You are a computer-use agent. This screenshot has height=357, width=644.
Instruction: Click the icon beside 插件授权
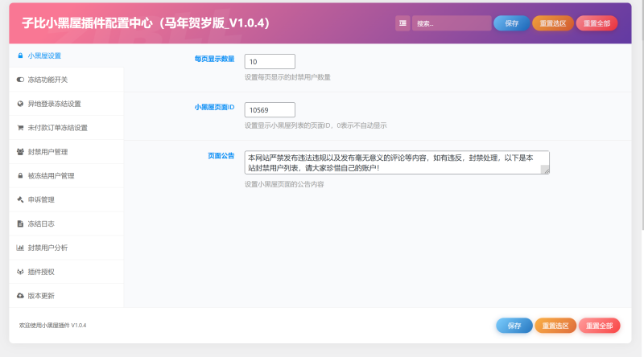[20, 272]
